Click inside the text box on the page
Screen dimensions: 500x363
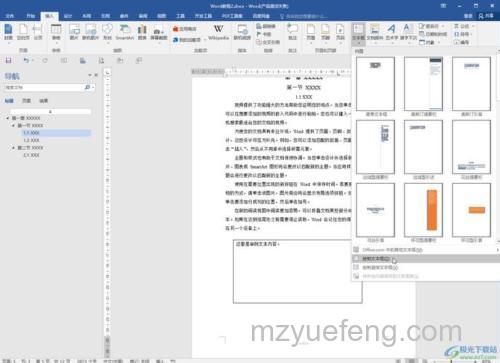point(298,272)
